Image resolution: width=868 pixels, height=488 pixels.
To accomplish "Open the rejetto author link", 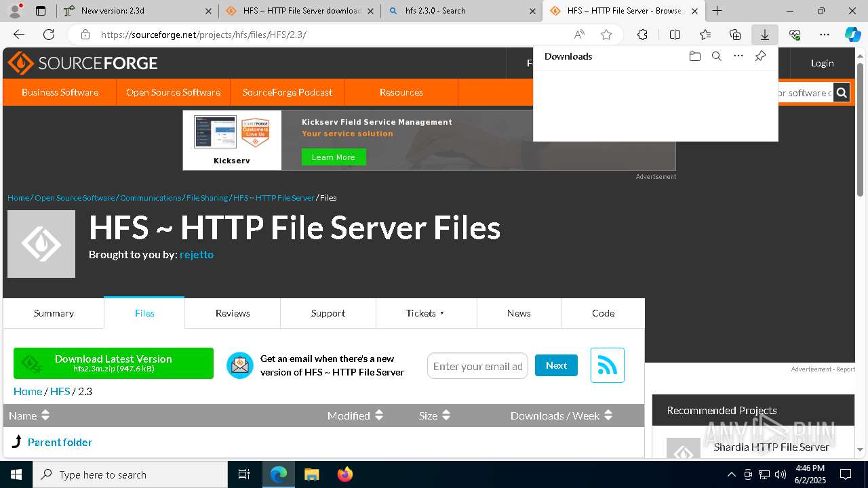I will tap(197, 254).
